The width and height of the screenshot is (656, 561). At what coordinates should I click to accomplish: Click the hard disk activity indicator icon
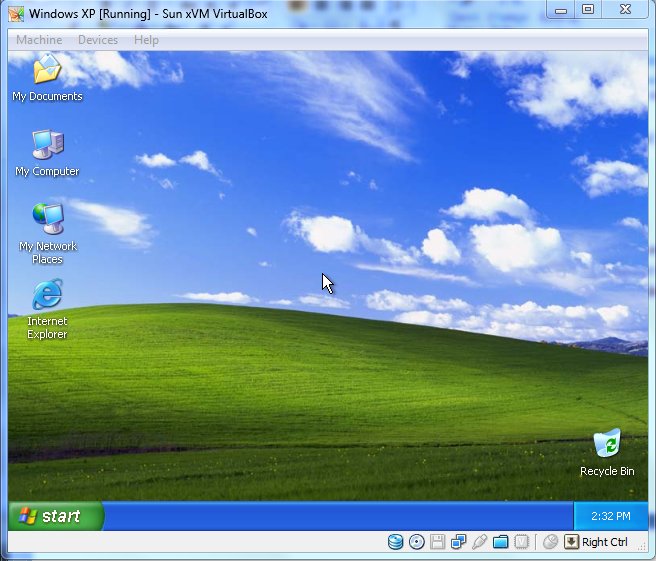395,542
